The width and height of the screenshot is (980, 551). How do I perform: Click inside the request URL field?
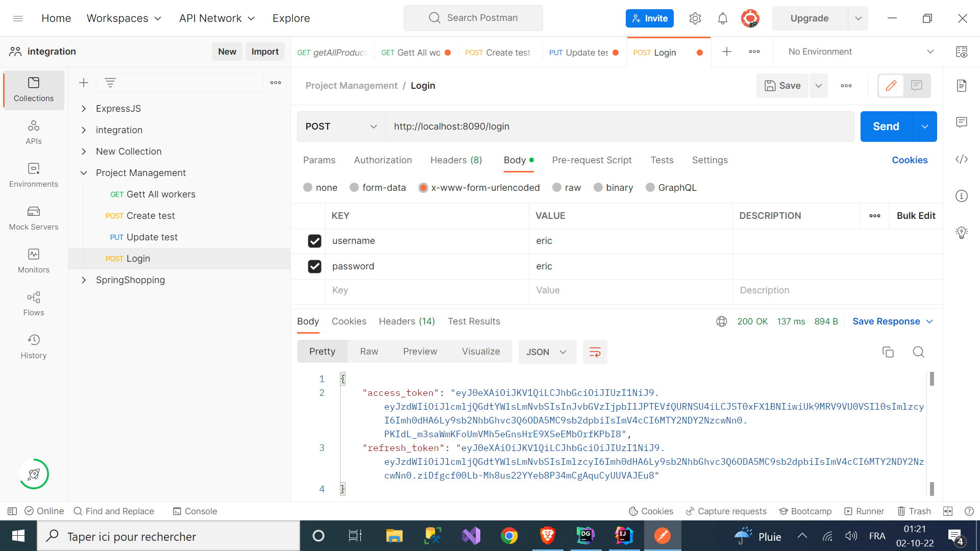(x=561, y=126)
